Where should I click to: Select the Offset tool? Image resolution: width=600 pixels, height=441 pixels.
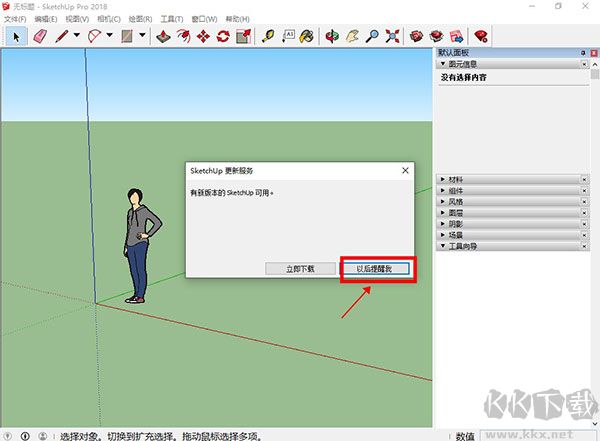pyautogui.click(x=184, y=36)
